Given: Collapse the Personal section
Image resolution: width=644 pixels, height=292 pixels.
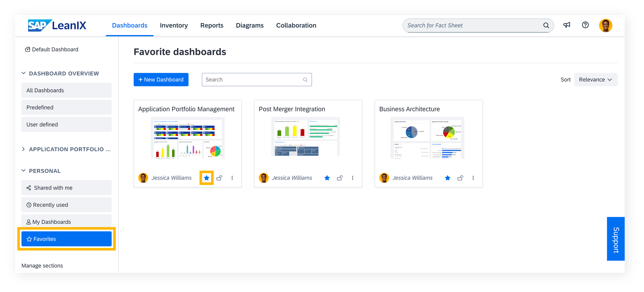Looking at the screenshot, I should (x=24, y=171).
